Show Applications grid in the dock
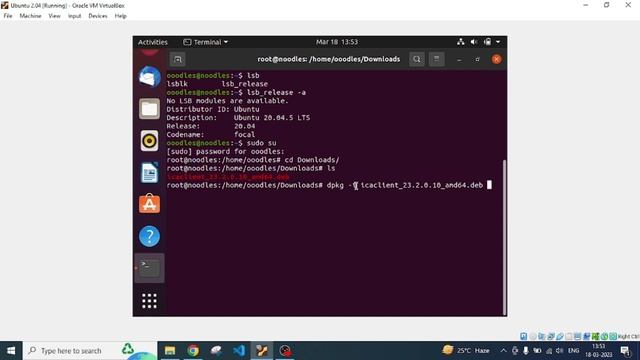This screenshot has width=640, height=360. click(149, 301)
